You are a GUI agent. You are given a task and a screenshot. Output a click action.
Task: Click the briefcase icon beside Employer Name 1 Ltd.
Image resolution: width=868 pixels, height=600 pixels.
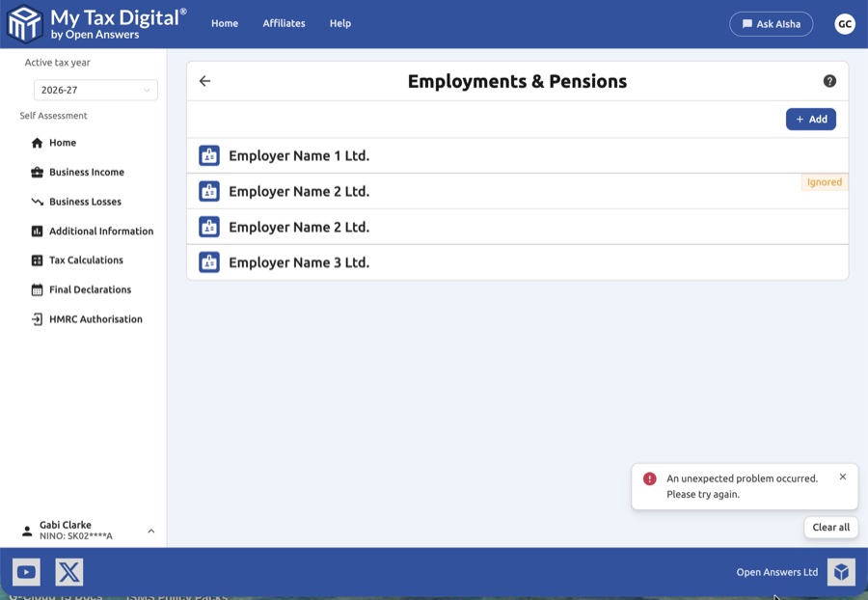[x=209, y=155]
